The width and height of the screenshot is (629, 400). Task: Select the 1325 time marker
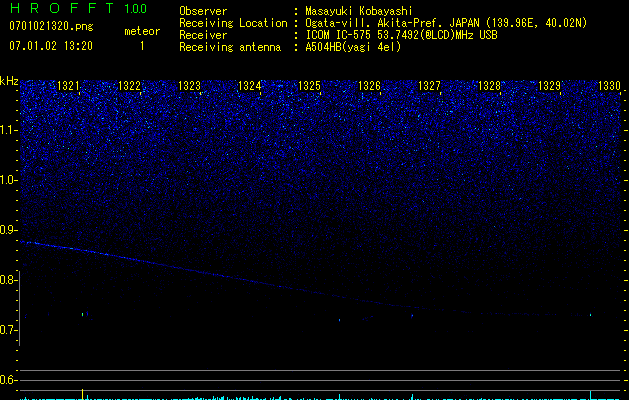click(x=309, y=87)
